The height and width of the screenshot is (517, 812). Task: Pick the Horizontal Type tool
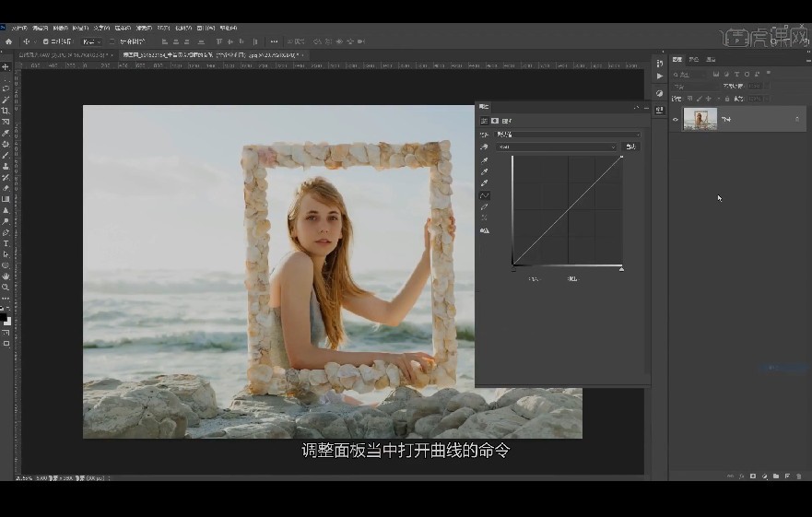pyautogui.click(x=6, y=243)
